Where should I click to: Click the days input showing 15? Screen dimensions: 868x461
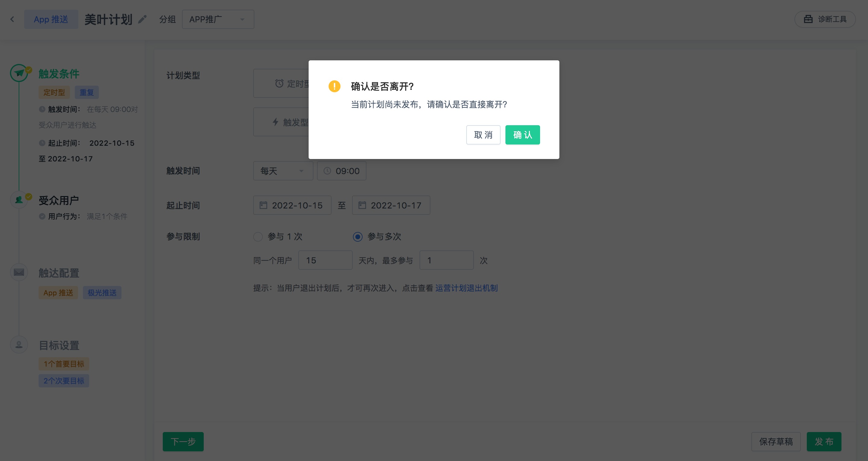(x=325, y=260)
